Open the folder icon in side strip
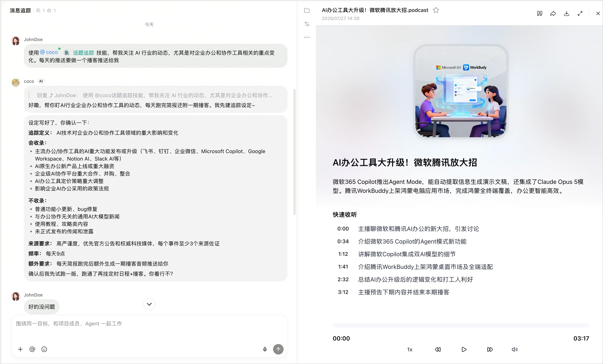This screenshot has width=603, height=364. 307,10
